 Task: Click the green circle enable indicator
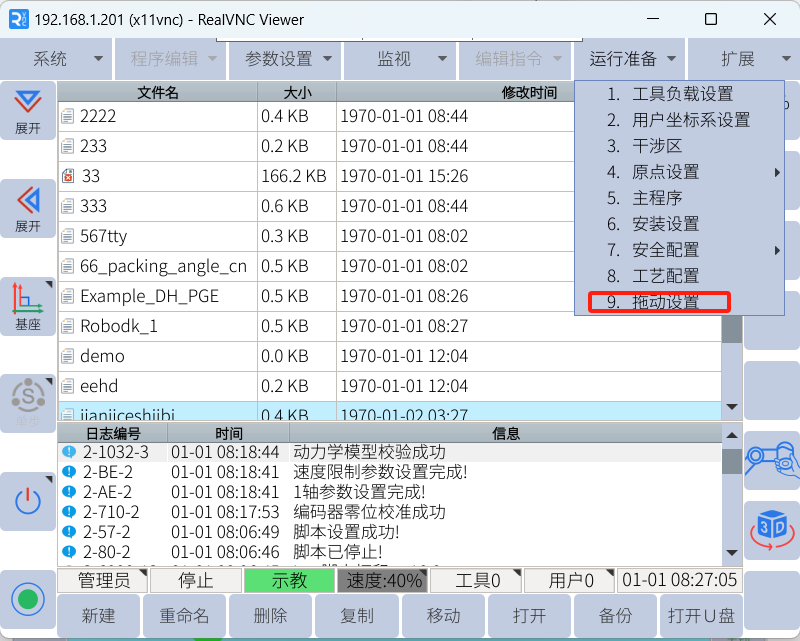28,599
